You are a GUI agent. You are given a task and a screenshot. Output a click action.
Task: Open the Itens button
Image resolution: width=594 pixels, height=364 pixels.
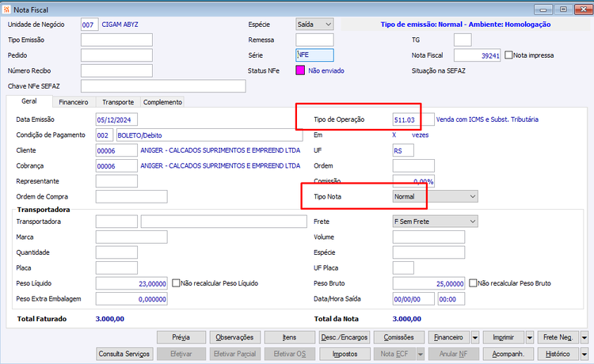[289, 337]
